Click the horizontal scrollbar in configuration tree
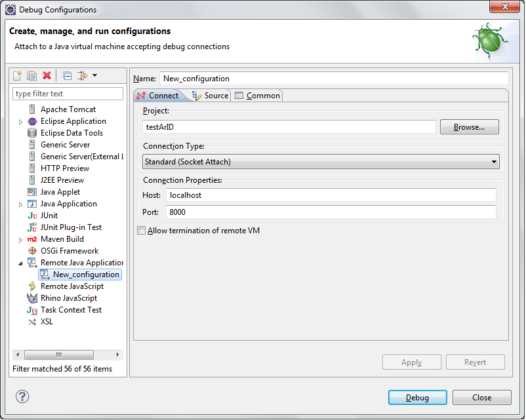 pos(58,354)
